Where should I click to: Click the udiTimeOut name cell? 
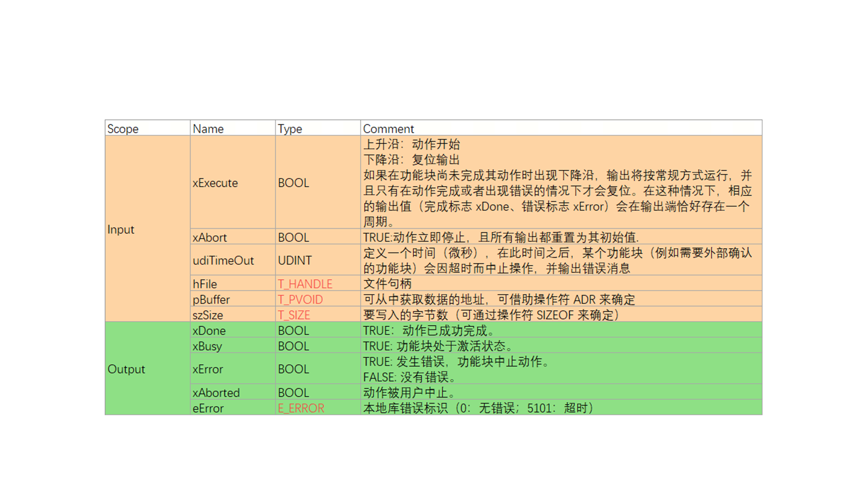(x=223, y=261)
